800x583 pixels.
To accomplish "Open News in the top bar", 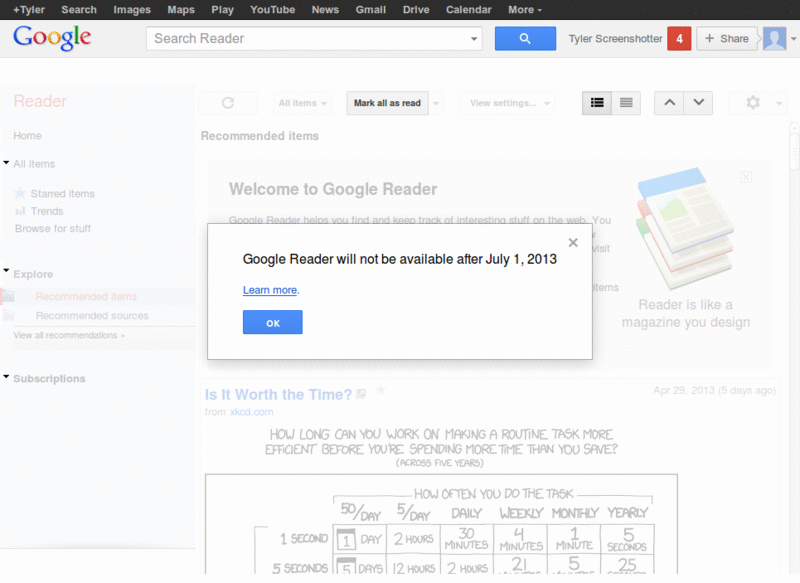I will (x=325, y=10).
